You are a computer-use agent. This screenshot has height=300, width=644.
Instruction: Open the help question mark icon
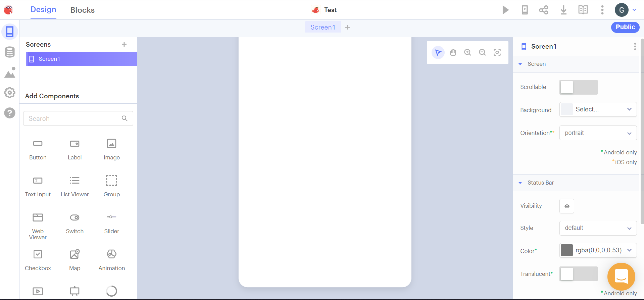pos(10,113)
